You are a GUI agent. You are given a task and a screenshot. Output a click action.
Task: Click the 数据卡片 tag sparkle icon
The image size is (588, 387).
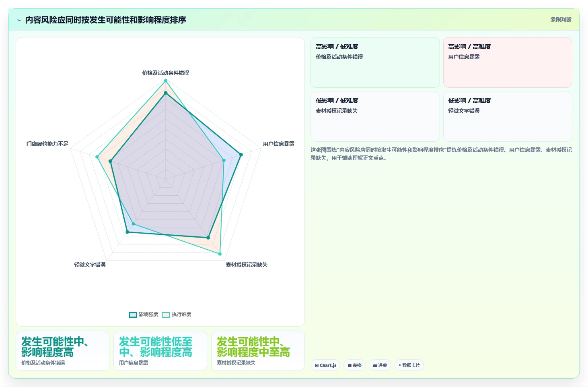400,365
